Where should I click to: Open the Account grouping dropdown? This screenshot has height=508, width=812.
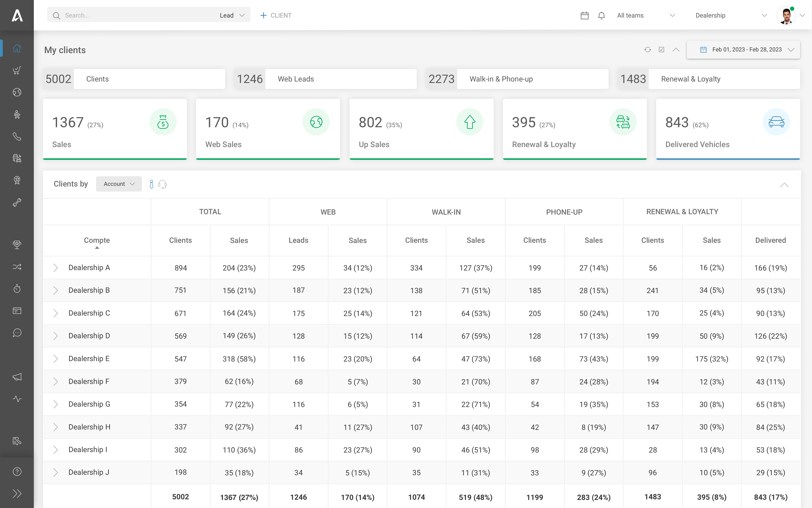click(x=119, y=184)
